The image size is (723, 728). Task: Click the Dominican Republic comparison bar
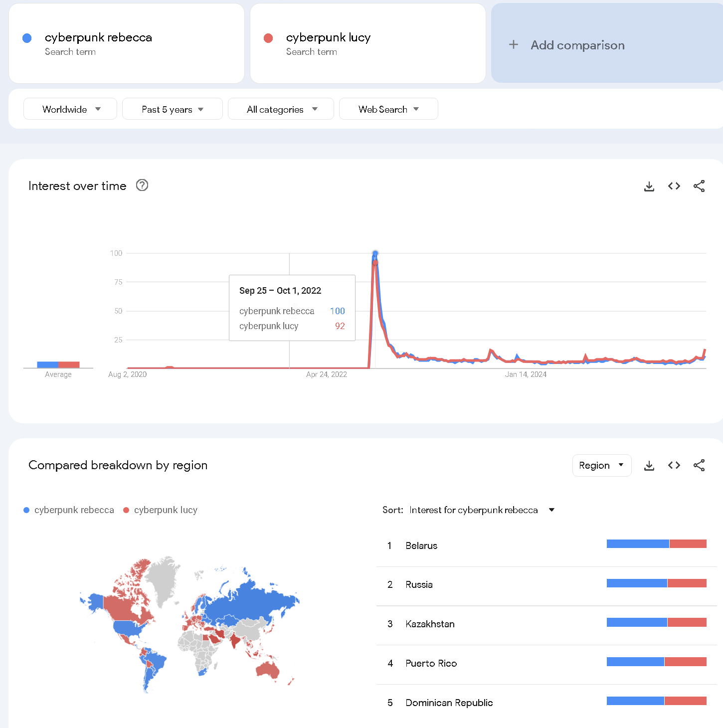click(x=657, y=701)
